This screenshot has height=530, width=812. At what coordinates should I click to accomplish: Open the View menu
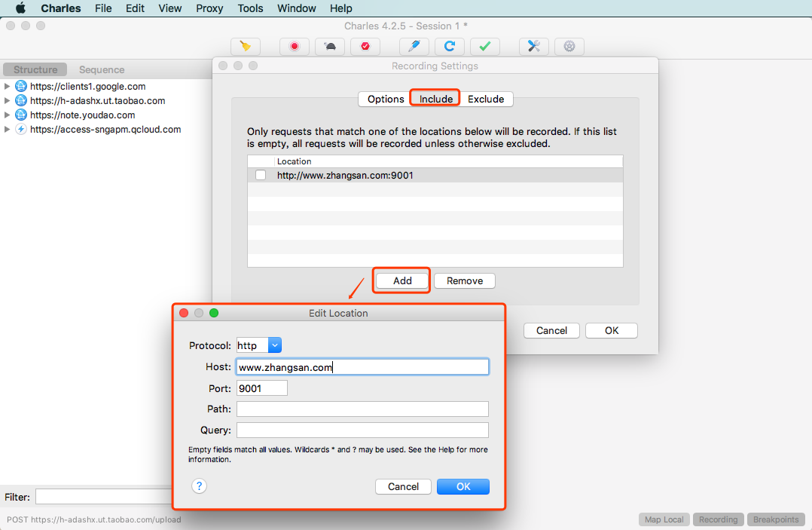click(170, 8)
